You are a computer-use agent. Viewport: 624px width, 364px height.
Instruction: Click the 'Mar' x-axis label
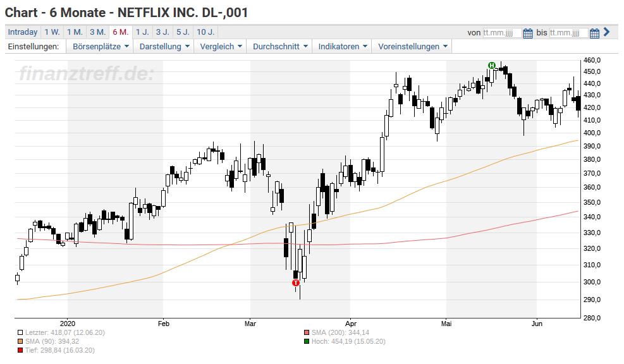coord(250,324)
